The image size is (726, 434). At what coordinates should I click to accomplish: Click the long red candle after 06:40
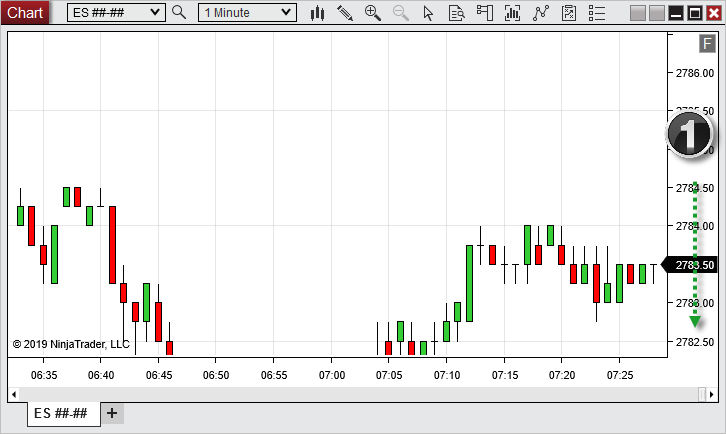coord(113,245)
